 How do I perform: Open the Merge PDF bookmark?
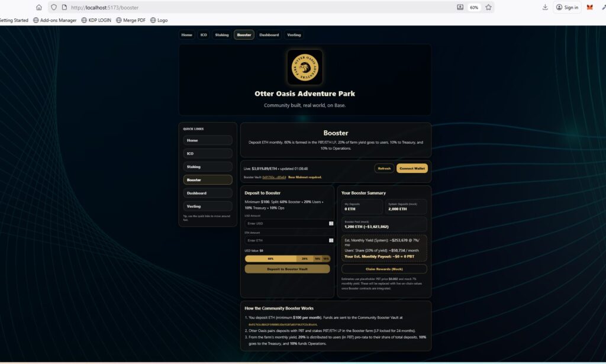(130, 20)
